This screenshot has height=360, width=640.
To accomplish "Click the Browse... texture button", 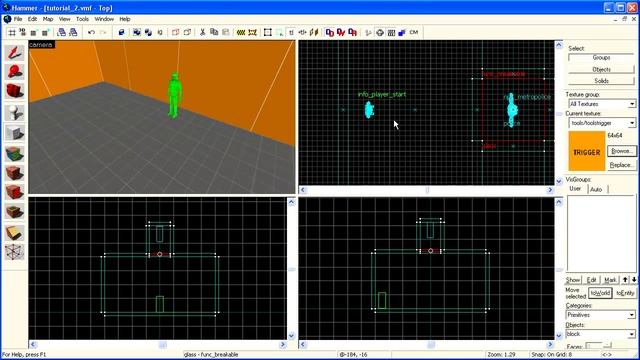I will [x=621, y=151].
